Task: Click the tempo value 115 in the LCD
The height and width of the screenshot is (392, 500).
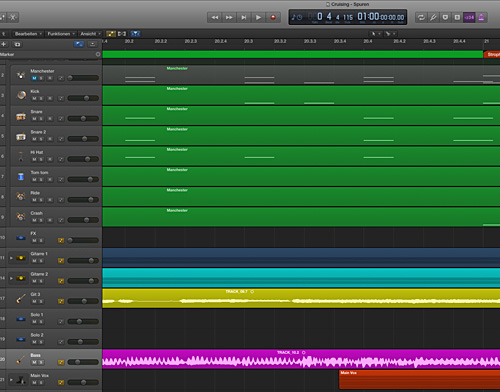Action: click(348, 17)
